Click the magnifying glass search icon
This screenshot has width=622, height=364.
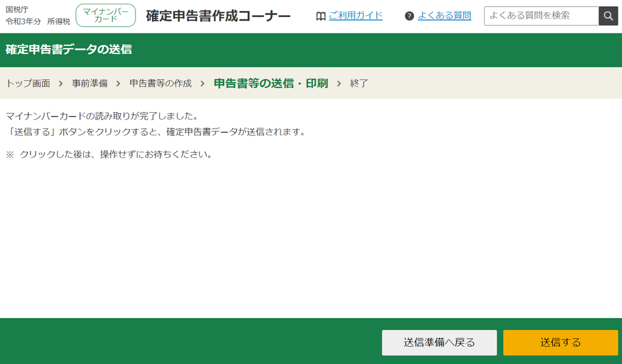click(x=608, y=16)
